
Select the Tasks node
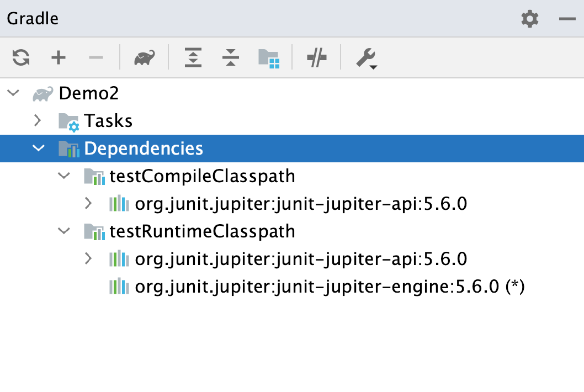108,120
